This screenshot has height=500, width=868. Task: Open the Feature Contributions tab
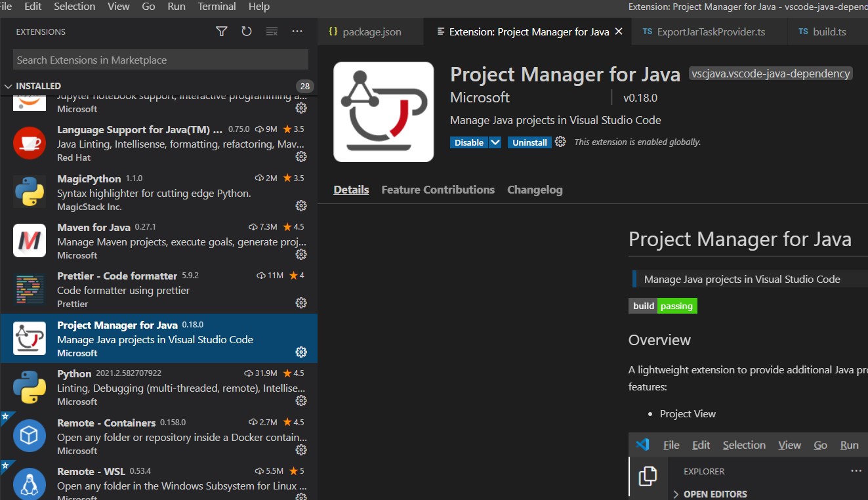(438, 190)
